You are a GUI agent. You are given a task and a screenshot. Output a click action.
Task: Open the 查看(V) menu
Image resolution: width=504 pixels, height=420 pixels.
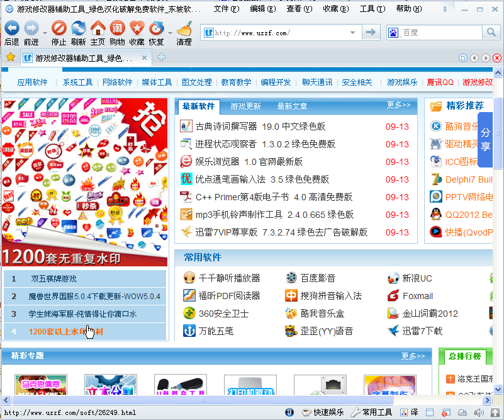pyautogui.click(x=300, y=9)
